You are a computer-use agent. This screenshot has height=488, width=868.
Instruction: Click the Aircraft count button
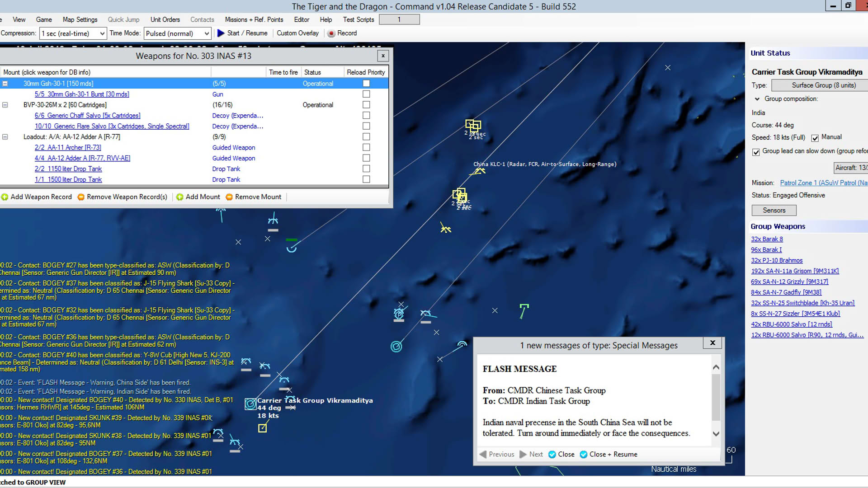(851, 168)
